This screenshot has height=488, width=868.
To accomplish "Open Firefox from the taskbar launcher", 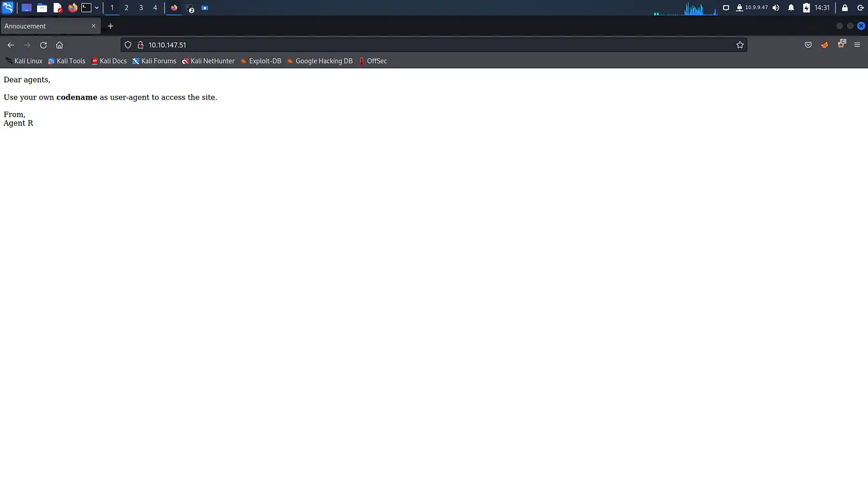I will pyautogui.click(x=72, y=7).
